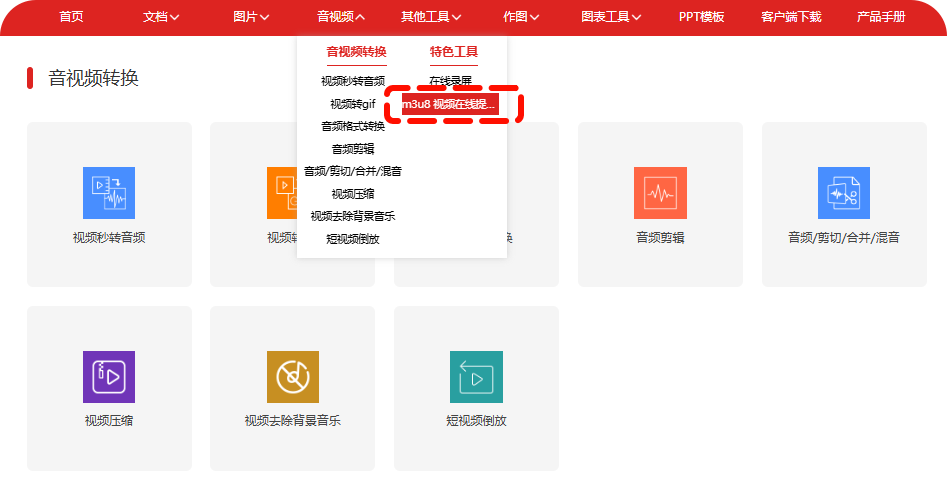Expand the 图片 navigation dropdown

click(251, 17)
